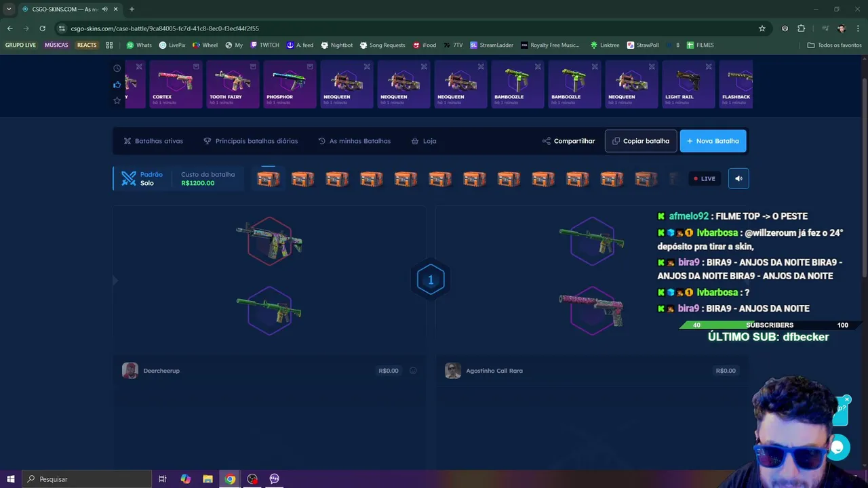Open File Explorer from taskbar
This screenshot has height=488, width=868.
[x=208, y=479]
